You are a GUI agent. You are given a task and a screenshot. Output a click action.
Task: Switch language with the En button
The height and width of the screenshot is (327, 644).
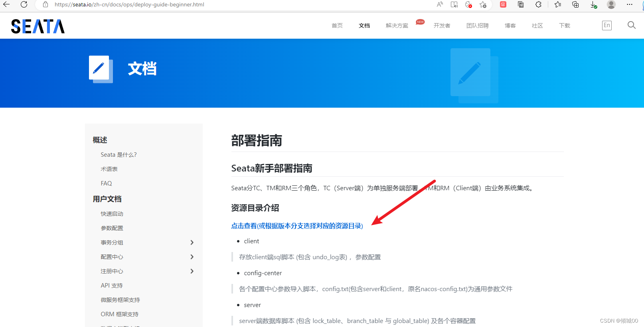(x=607, y=25)
